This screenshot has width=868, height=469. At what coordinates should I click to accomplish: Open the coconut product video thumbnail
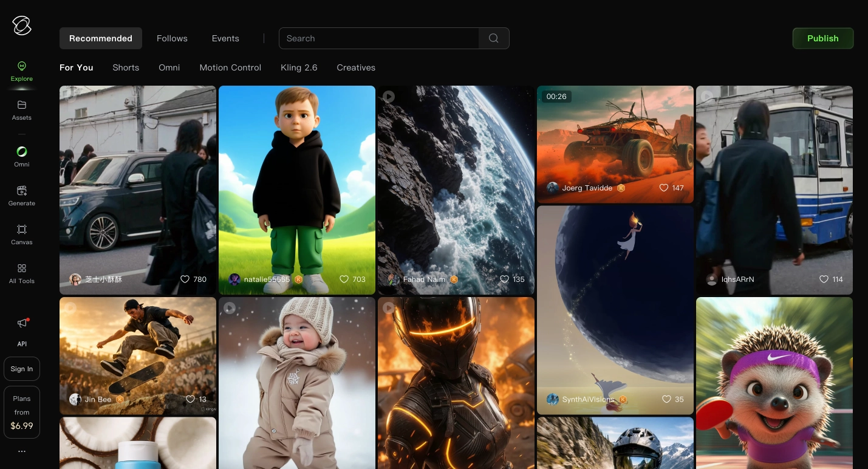138,443
